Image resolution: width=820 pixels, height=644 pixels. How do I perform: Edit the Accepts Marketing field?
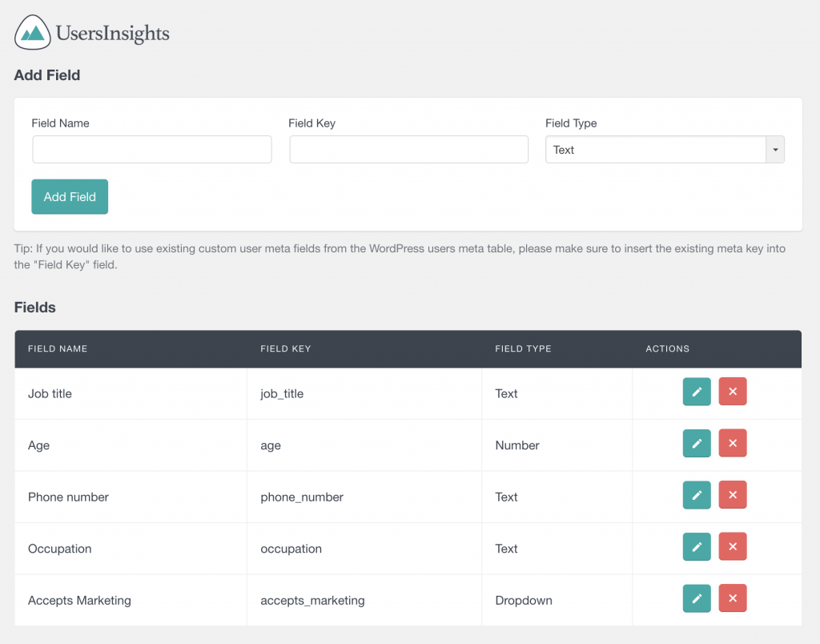(x=696, y=598)
